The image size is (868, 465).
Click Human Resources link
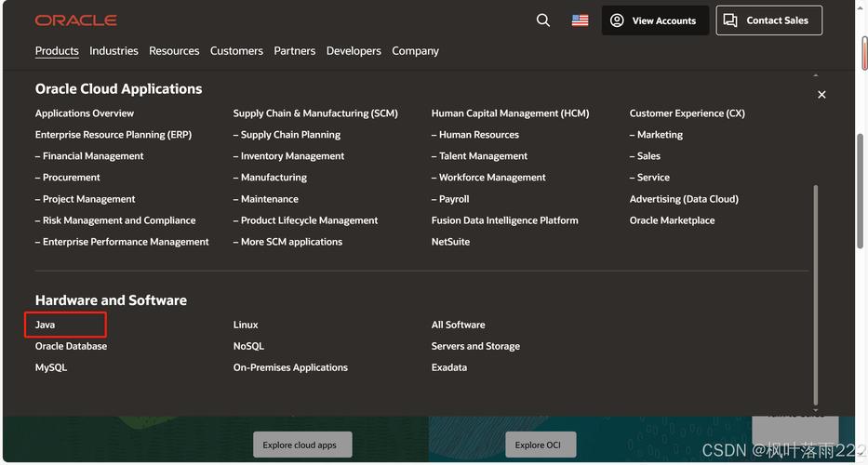475,135
